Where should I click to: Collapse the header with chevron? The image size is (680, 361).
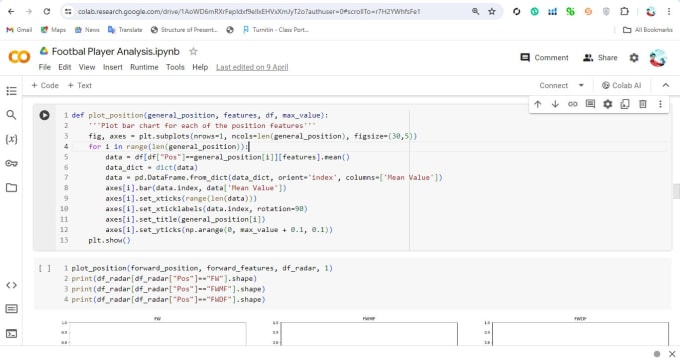pos(666,85)
